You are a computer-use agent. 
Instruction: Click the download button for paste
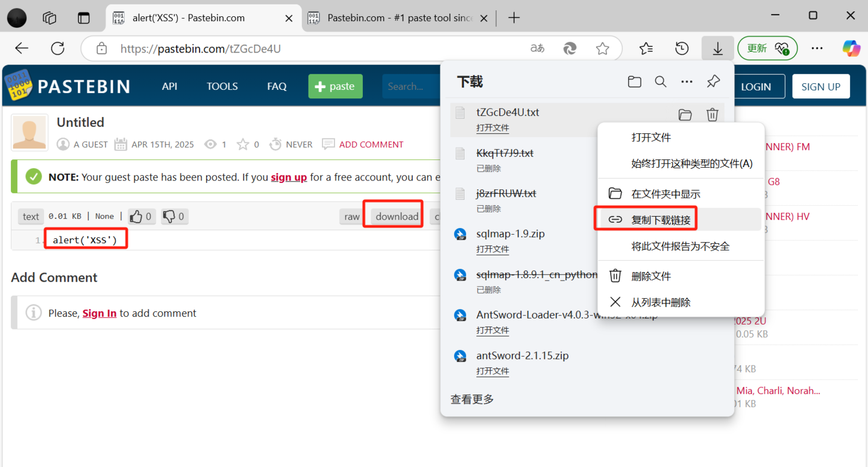(397, 217)
